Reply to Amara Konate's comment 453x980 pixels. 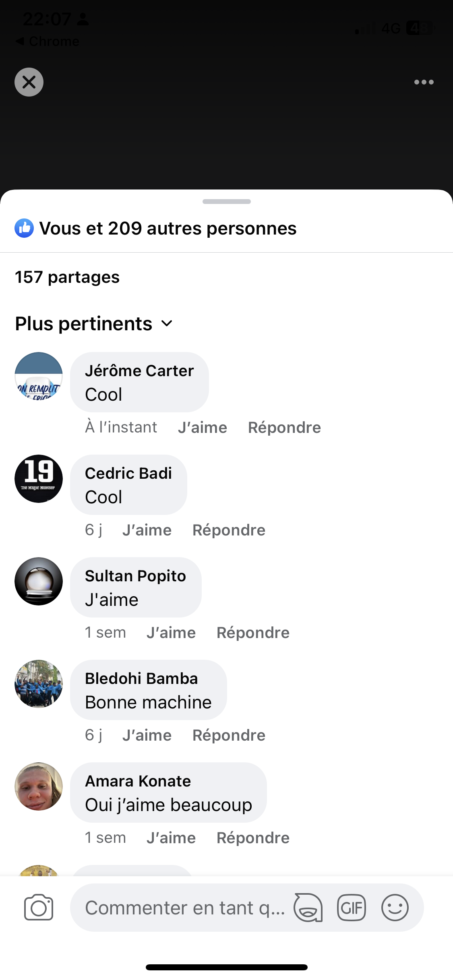pyautogui.click(x=253, y=838)
